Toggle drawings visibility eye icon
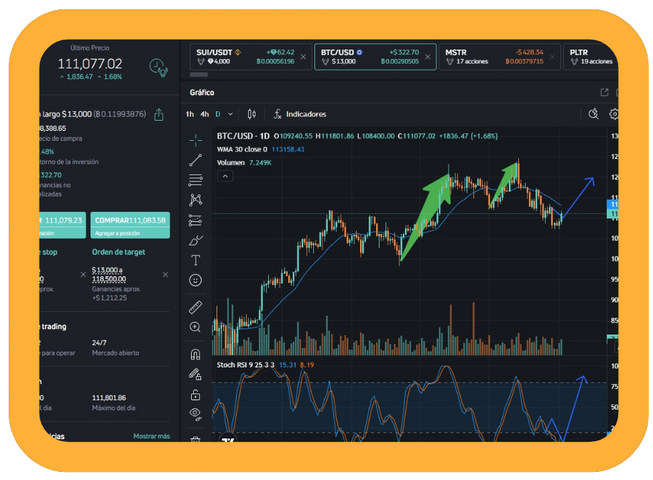 tap(196, 413)
